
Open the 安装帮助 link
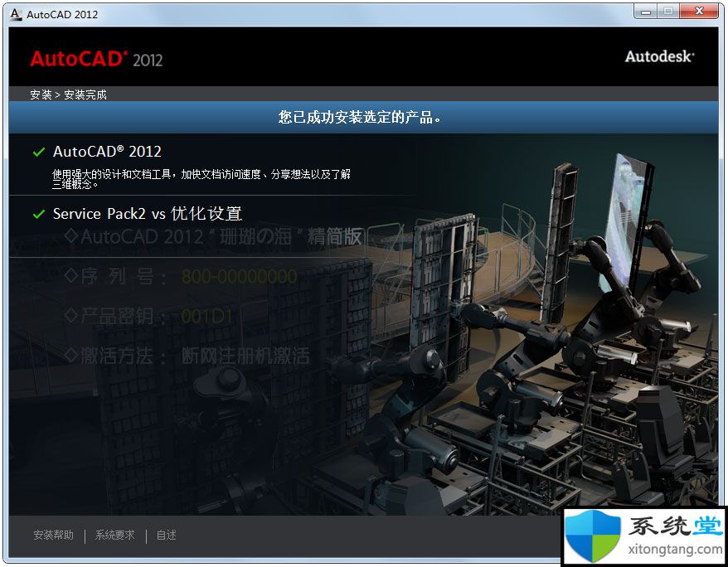point(53,535)
